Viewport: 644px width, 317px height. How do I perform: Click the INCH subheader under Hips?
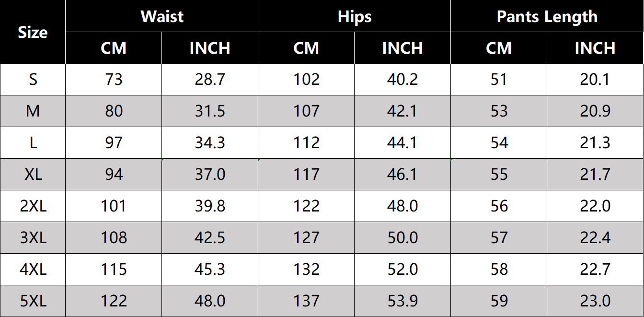(402, 48)
